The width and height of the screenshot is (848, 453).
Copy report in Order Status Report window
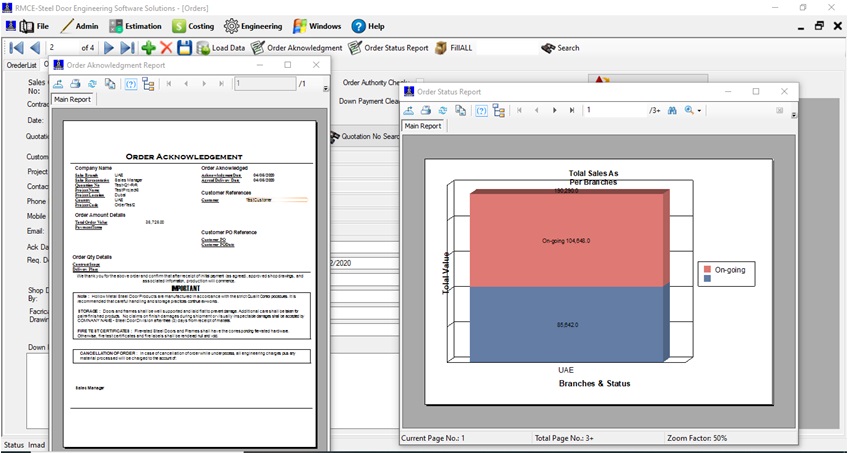point(460,110)
